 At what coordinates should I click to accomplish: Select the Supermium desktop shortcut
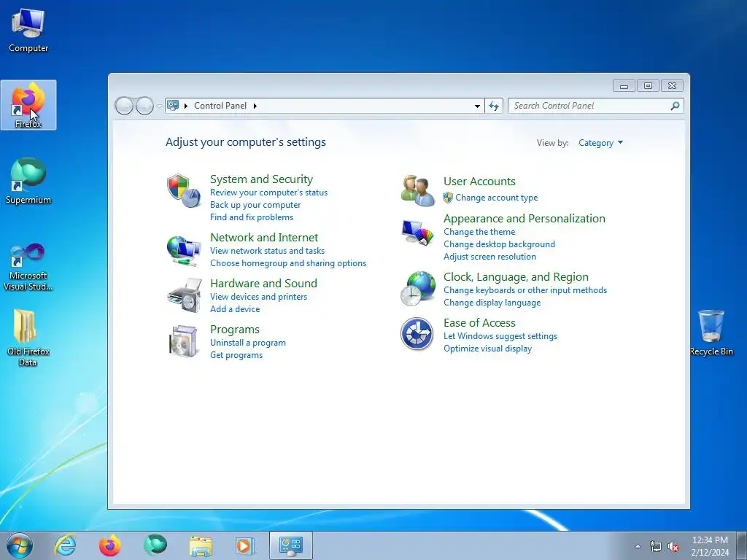pos(28,181)
